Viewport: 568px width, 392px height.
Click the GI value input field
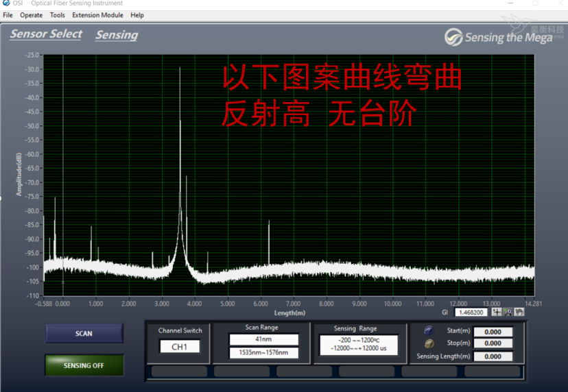471,313
